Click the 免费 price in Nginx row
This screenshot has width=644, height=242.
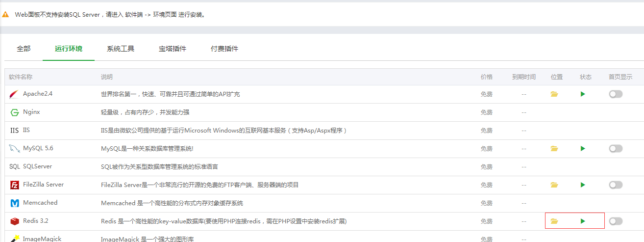487,112
